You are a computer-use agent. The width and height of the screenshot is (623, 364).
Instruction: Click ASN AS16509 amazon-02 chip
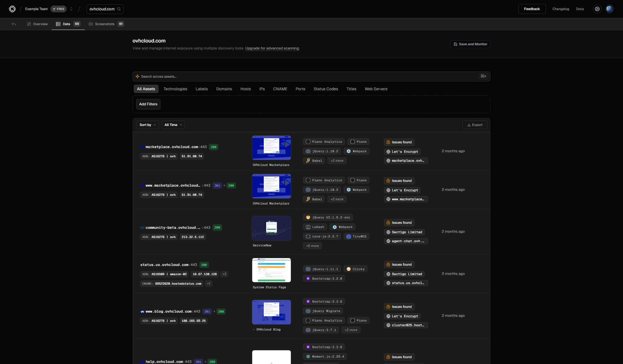(x=164, y=274)
